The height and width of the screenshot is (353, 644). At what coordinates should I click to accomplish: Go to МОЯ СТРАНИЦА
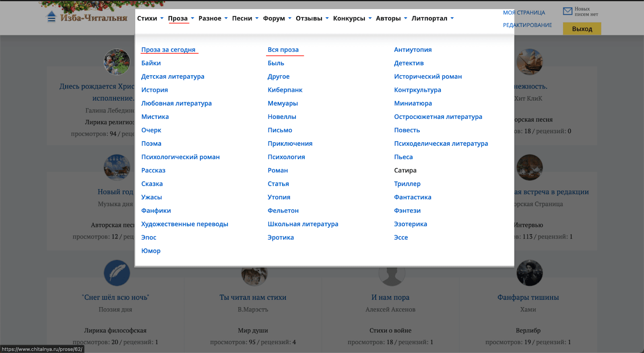524,12
